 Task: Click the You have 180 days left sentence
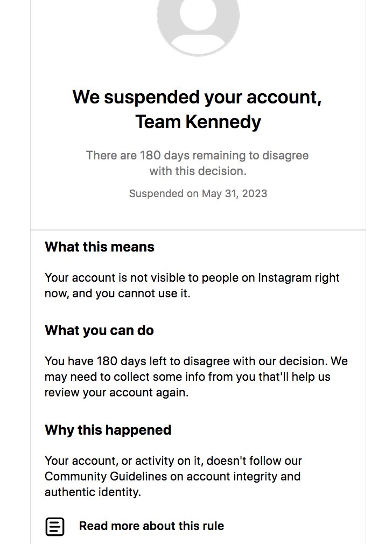pyautogui.click(x=186, y=361)
